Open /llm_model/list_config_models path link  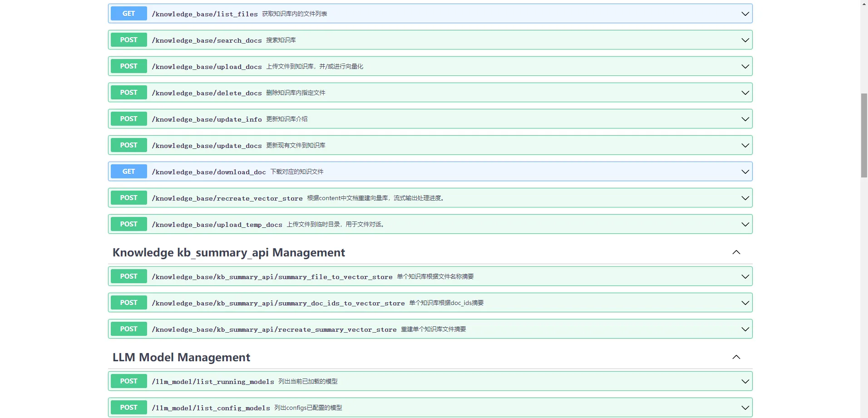click(x=211, y=408)
